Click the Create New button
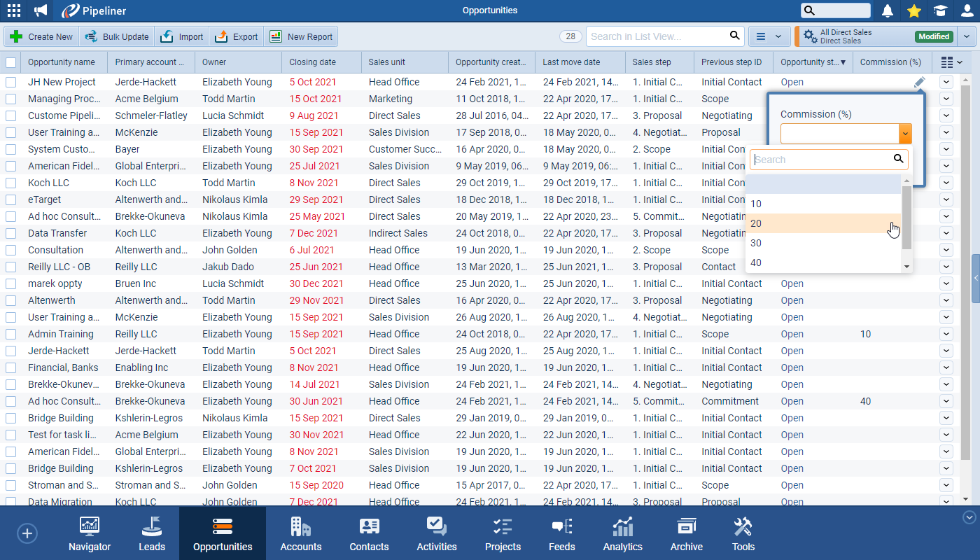 pyautogui.click(x=41, y=36)
